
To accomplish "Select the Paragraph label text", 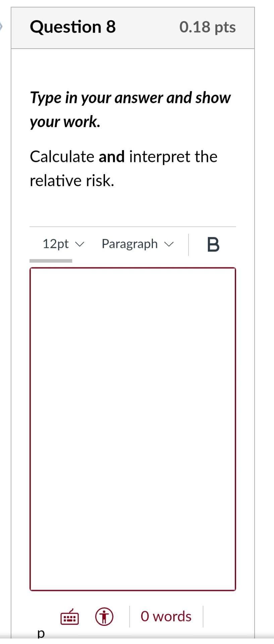I will pos(129,244).
